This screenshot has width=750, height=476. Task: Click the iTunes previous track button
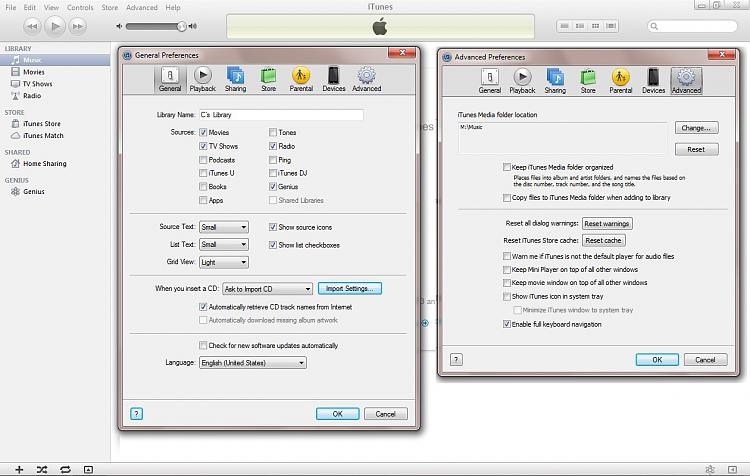(32, 26)
